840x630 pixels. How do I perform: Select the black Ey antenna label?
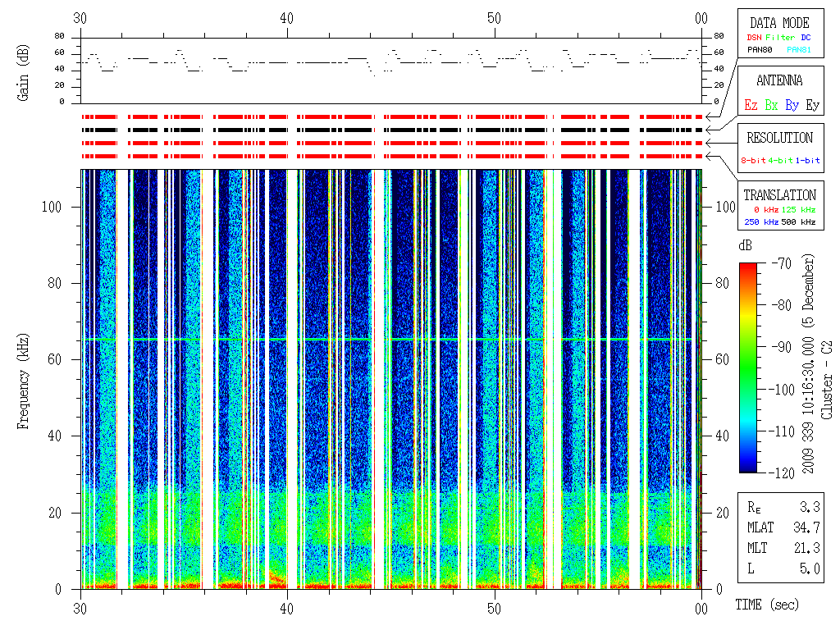812,105
